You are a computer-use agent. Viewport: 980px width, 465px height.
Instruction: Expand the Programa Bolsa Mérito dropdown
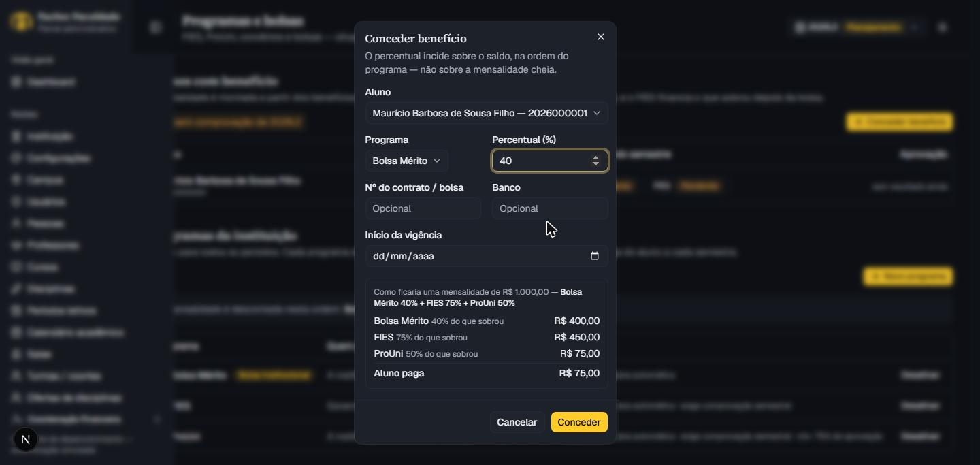tap(407, 161)
